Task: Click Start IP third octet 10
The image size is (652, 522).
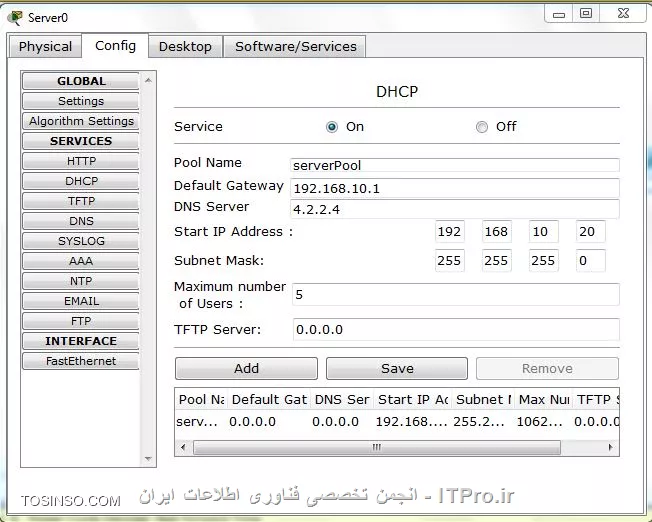Action: coord(543,231)
